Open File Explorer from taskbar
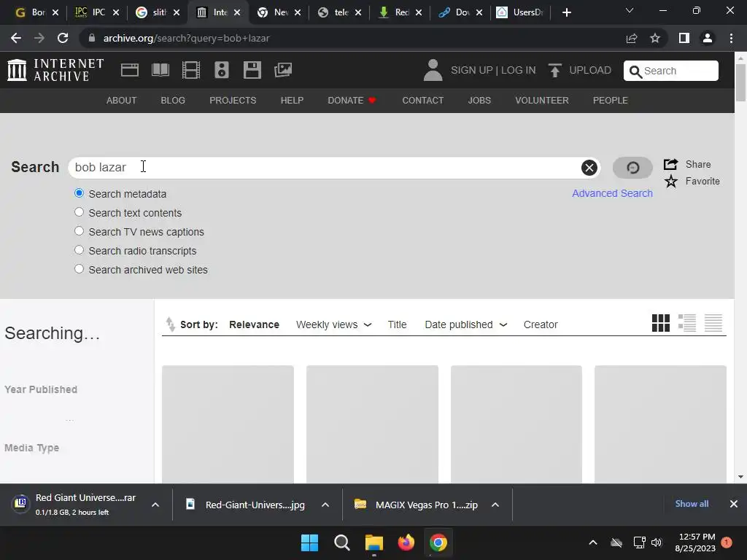Image resolution: width=747 pixels, height=560 pixels. pos(374,542)
